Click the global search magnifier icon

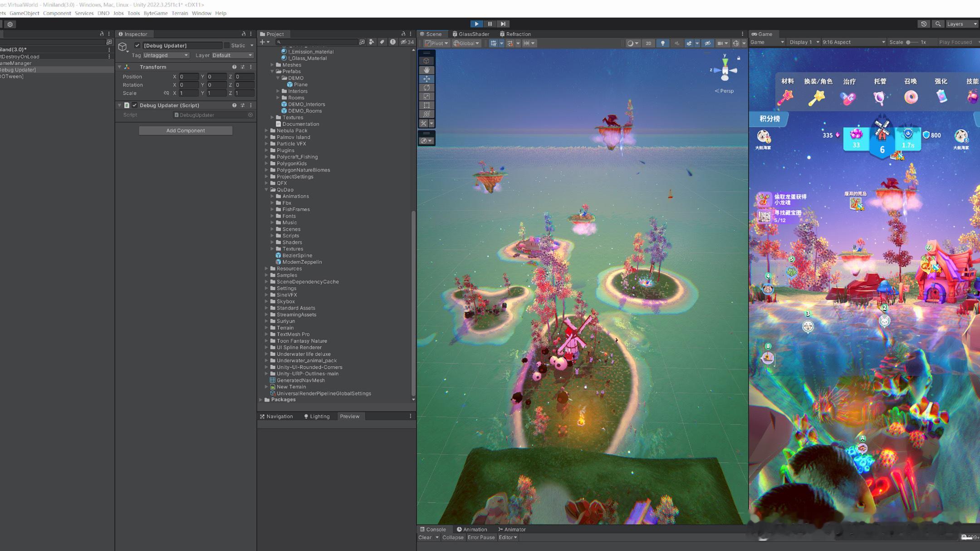[938, 24]
